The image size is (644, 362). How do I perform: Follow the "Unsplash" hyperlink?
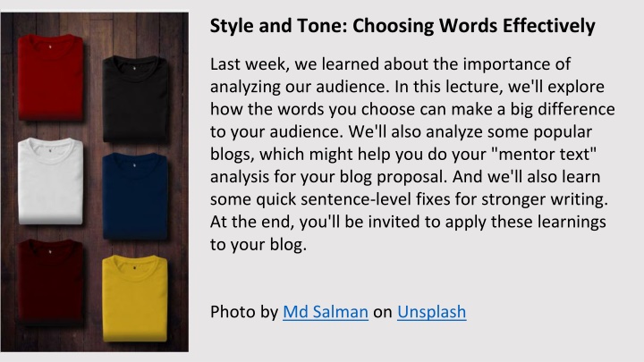[x=431, y=313]
